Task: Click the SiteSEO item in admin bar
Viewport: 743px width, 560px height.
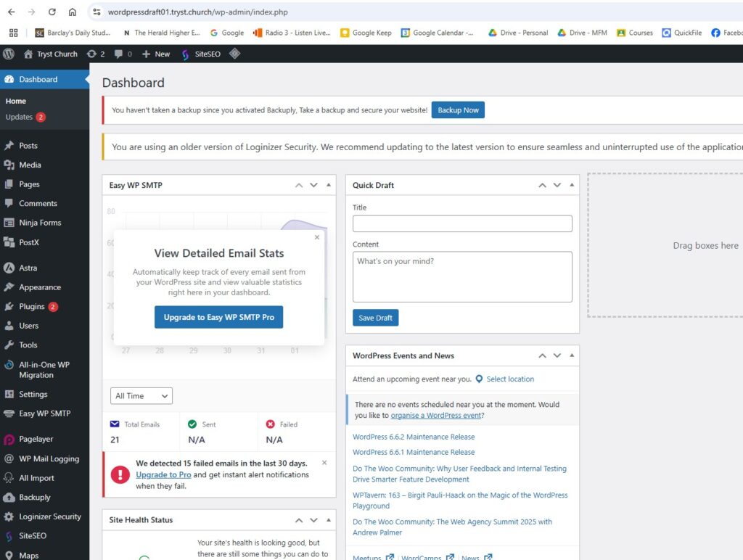Action: point(202,54)
